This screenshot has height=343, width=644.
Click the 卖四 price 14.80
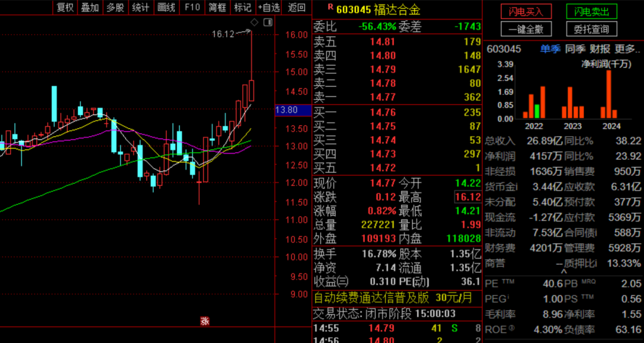click(x=383, y=55)
